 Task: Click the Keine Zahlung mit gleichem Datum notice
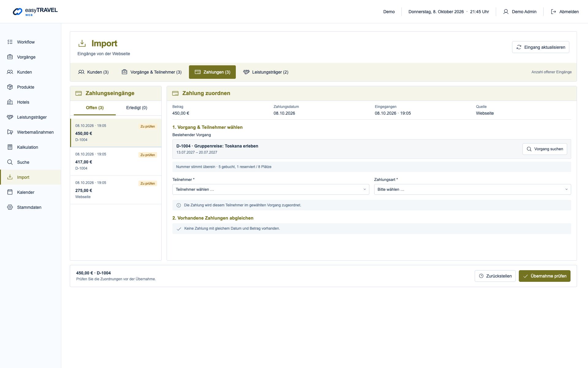(371, 228)
